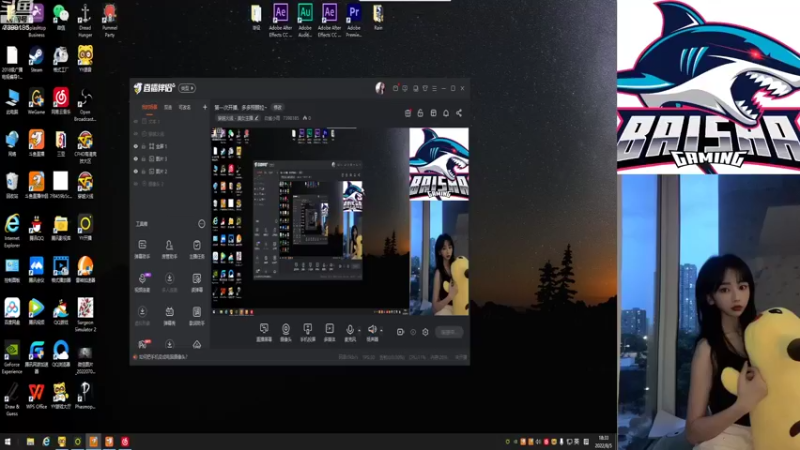Click the bell notification icon in streaming app
800x450 pixels.
tap(446, 113)
